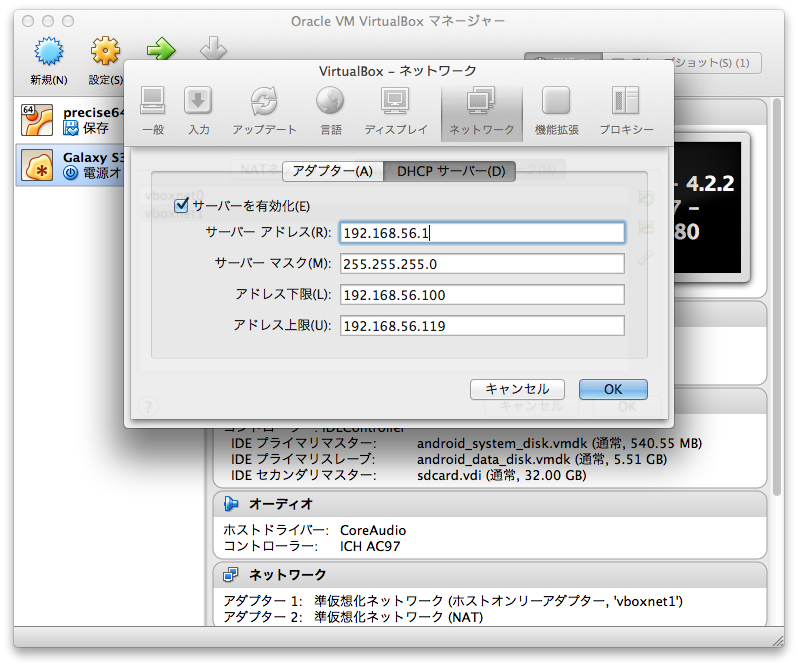The image size is (798, 667).
Task: Click the 新規(N) new VM icon
Action: tap(49, 51)
